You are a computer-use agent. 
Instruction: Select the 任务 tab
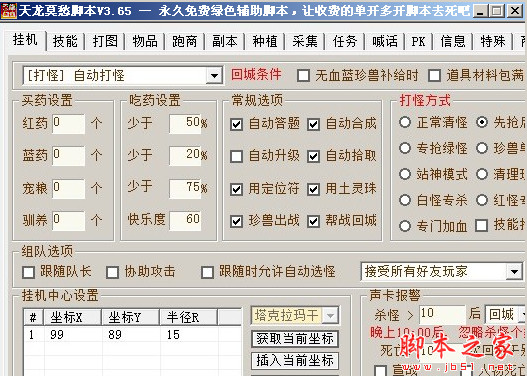tap(344, 42)
